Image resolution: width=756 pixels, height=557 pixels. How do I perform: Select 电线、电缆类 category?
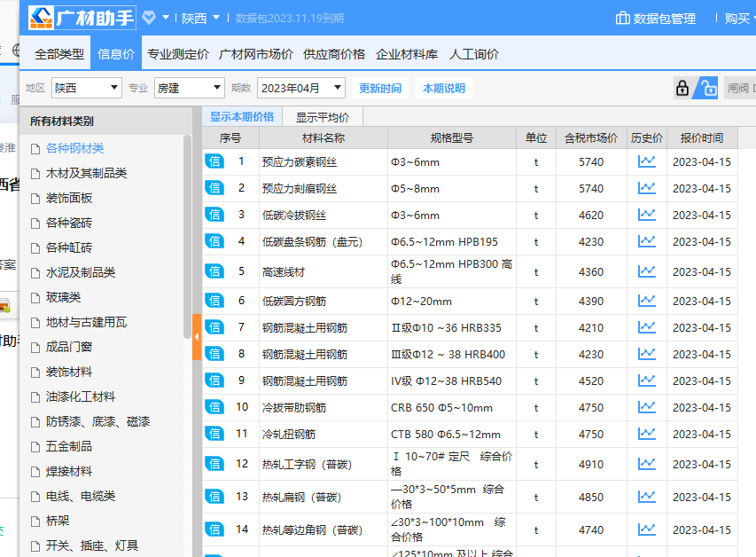pos(80,496)
